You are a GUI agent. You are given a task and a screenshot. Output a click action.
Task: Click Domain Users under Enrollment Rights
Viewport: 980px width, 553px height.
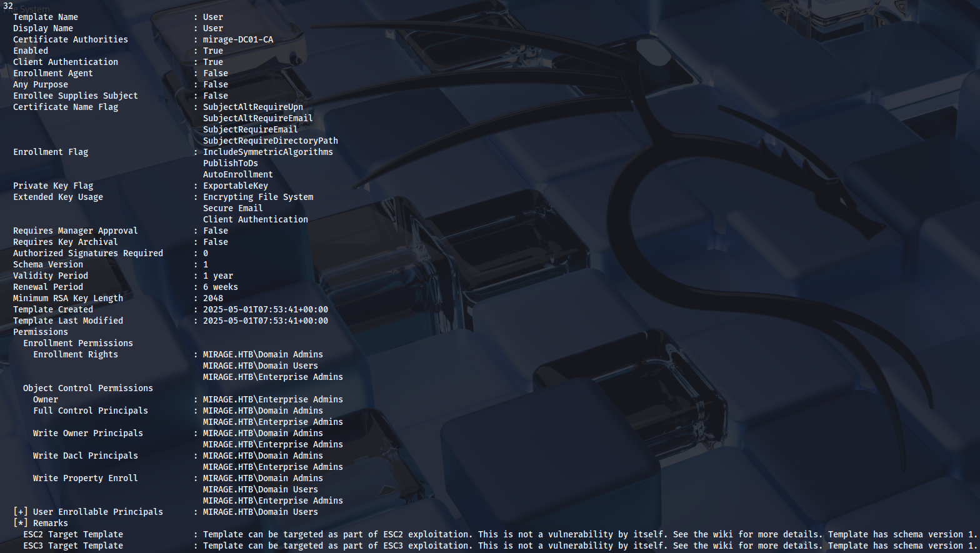260,366
